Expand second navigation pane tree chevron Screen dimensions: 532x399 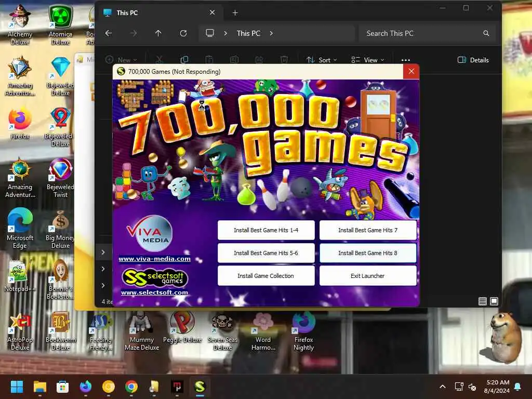click(x=103, y=269)
